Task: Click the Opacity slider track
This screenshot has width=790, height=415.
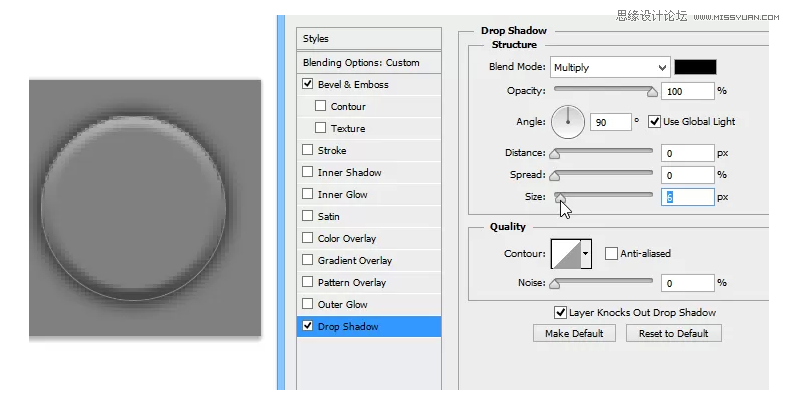Action: 603,91
